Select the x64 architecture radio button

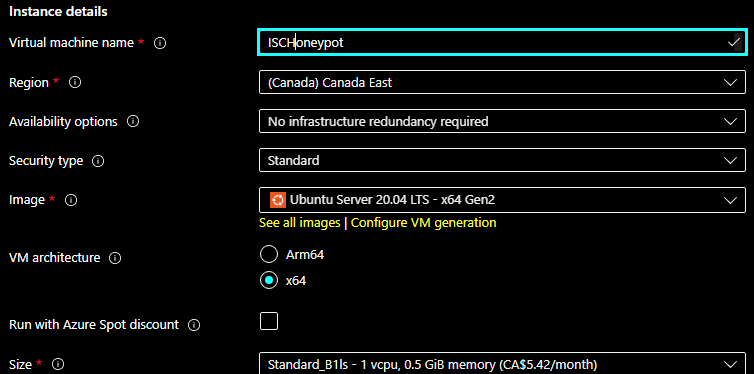(x=269, y=280)
